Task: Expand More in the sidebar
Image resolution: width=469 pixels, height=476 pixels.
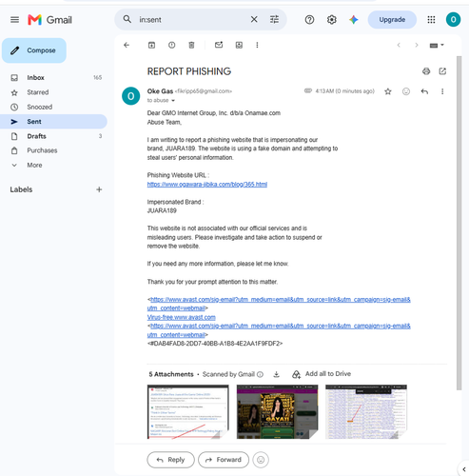Action: tap(53, 165)
